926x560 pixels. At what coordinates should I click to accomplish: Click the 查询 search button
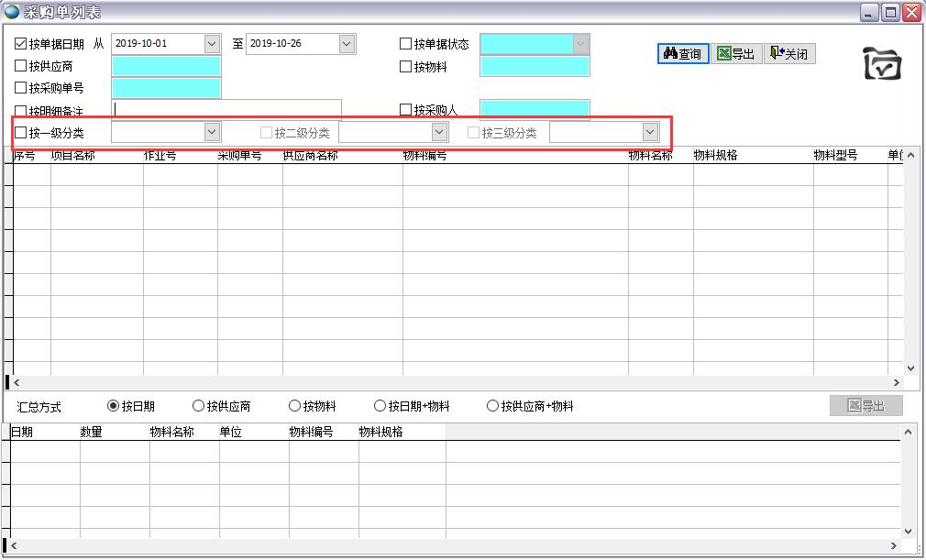point(683,54)
